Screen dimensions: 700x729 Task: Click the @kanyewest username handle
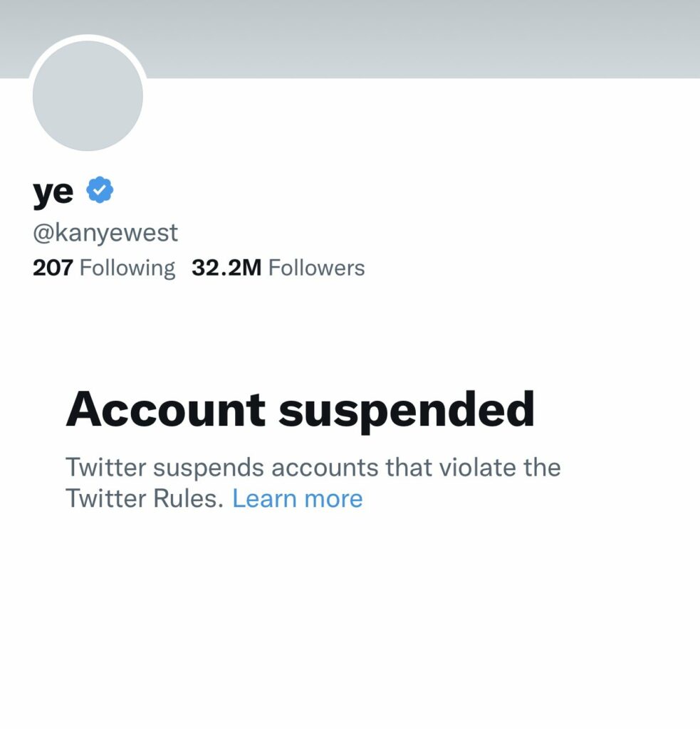pos(105,233)
